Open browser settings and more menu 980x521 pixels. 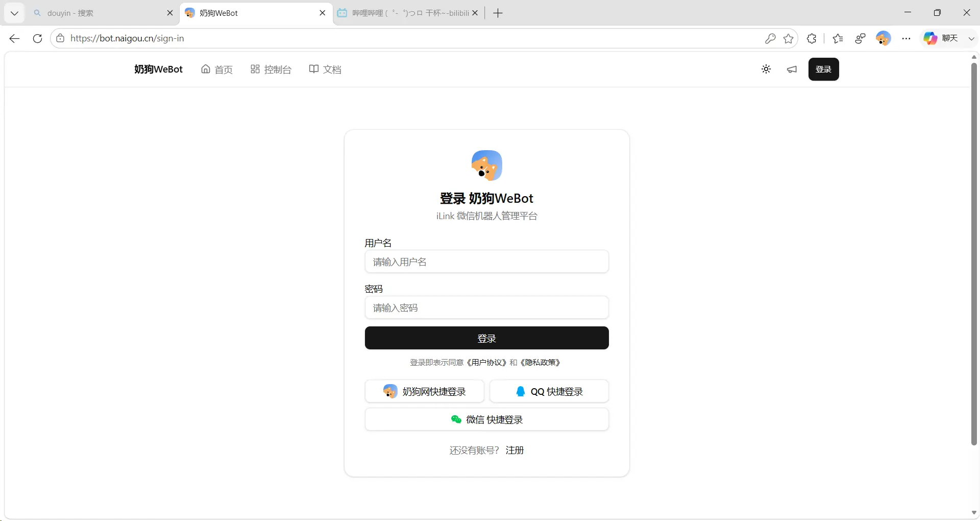coord(906,38)
